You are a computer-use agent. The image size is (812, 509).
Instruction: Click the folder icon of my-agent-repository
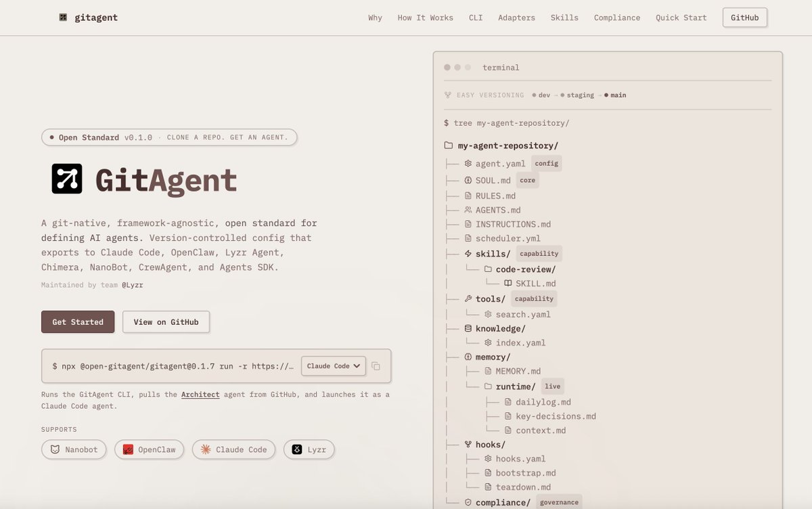click(448, 146)
